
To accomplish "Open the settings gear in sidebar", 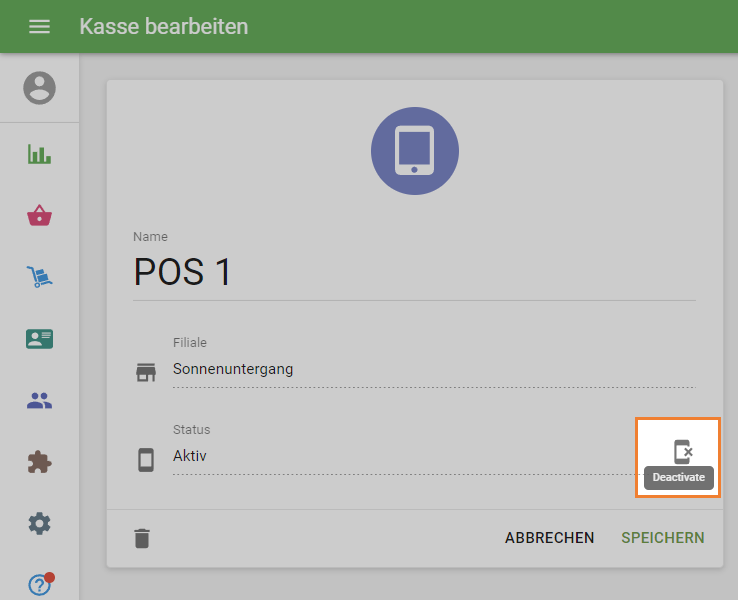I will (x=39, y=523).
